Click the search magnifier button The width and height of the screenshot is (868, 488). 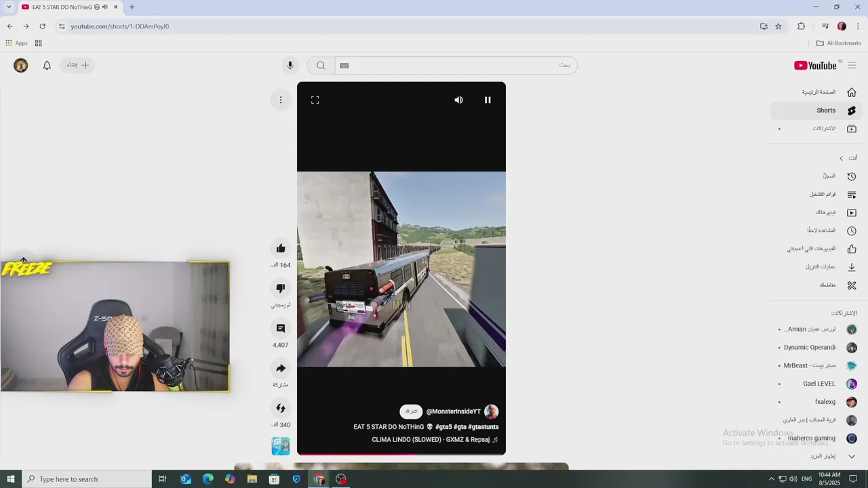pyautogui.click(x=321, y=65)
